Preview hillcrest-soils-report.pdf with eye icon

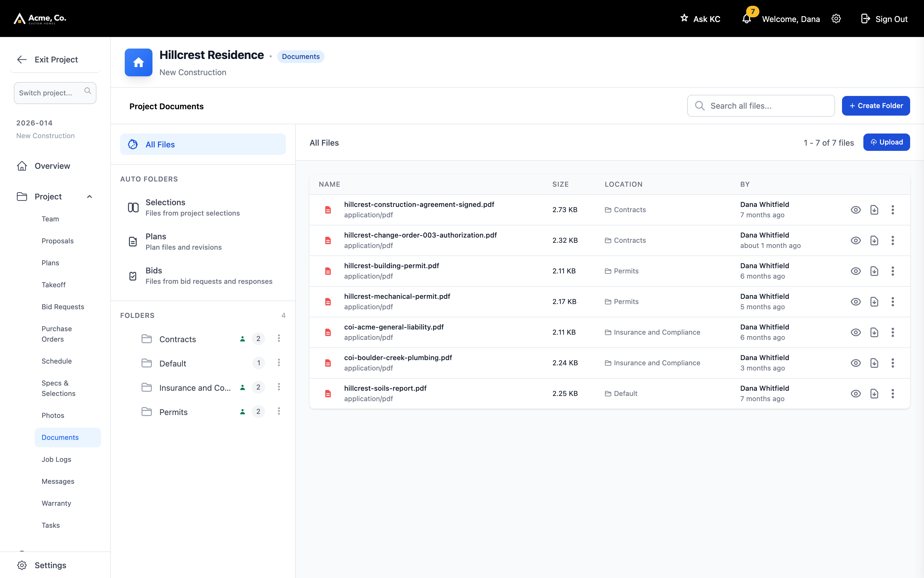click(x=856, y=393)
